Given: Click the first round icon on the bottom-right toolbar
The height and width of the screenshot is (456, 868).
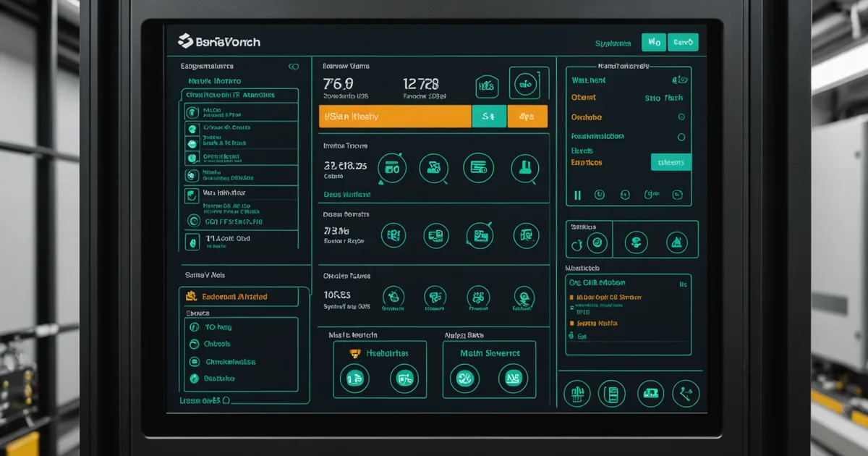Looking at the screenshot, I should point(576,394).
